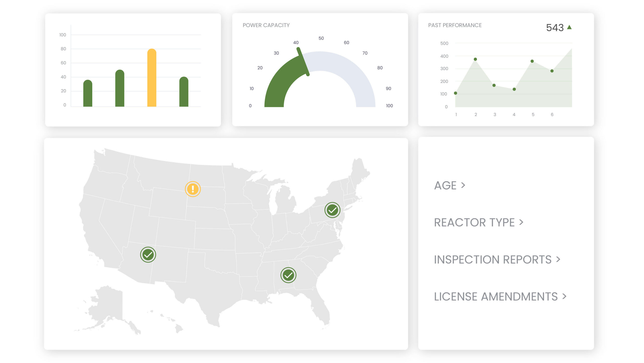Image resolution: width=644 pixels, height=363 pixels.
Task: Select the checkmark marker in Pennsylvania
Action: coord(332,210)
